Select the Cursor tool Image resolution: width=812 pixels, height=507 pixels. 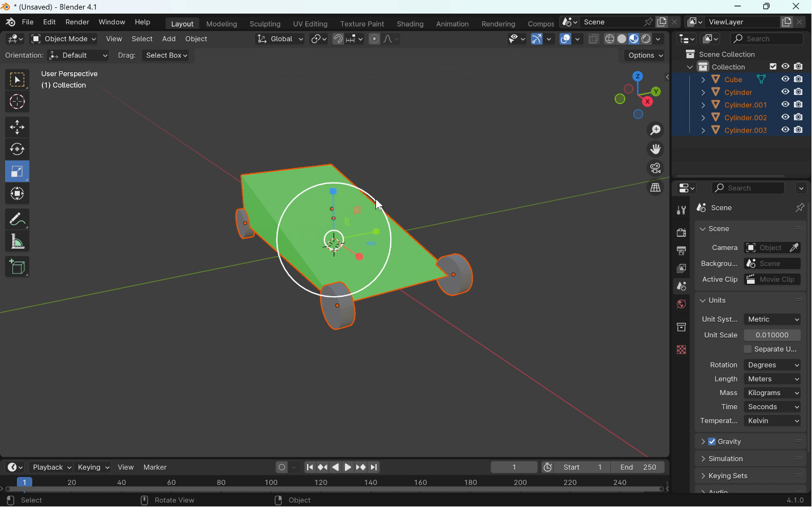(18, 102)
